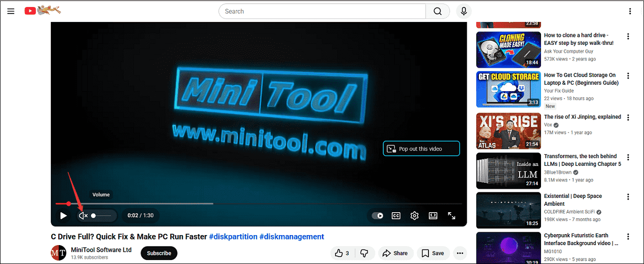The image size is (644, 264).
Task: Share the video
Action: click(x=396, y=253)
